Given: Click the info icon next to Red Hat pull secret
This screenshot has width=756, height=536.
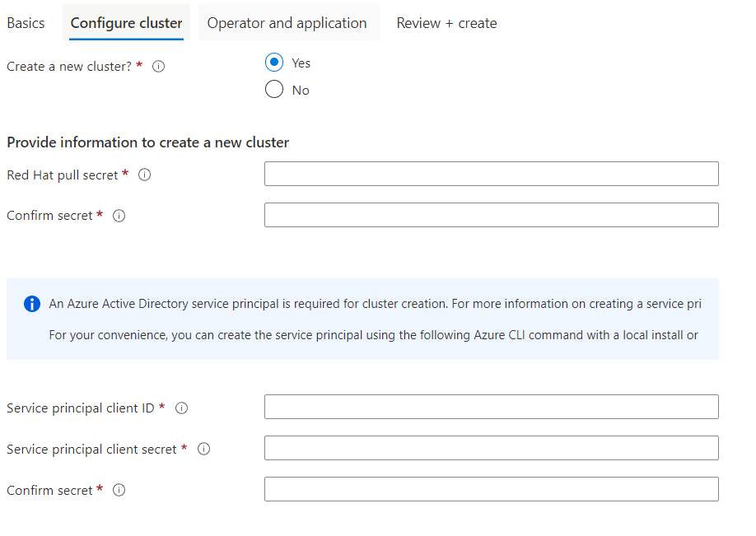Looking at the screenshot, I should [145, 174].
